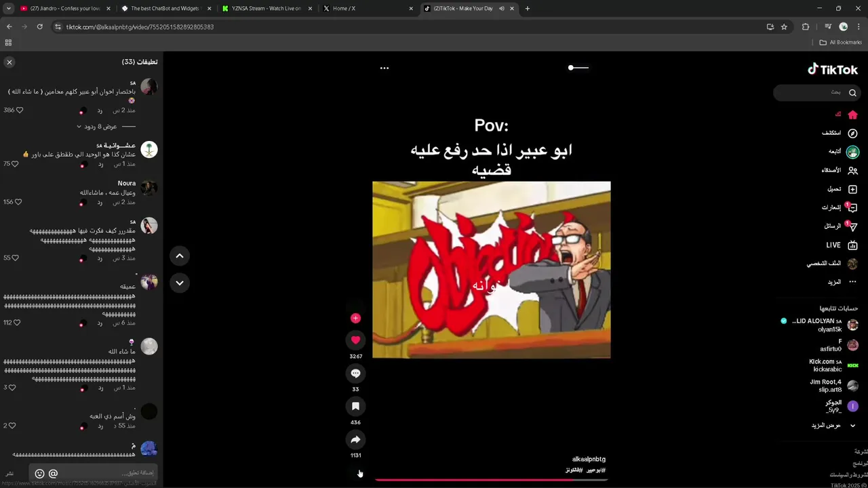Reload the page in Chrome
This screenshot has height=488, width=868.
pyautogui.click(x=39, y=26)
